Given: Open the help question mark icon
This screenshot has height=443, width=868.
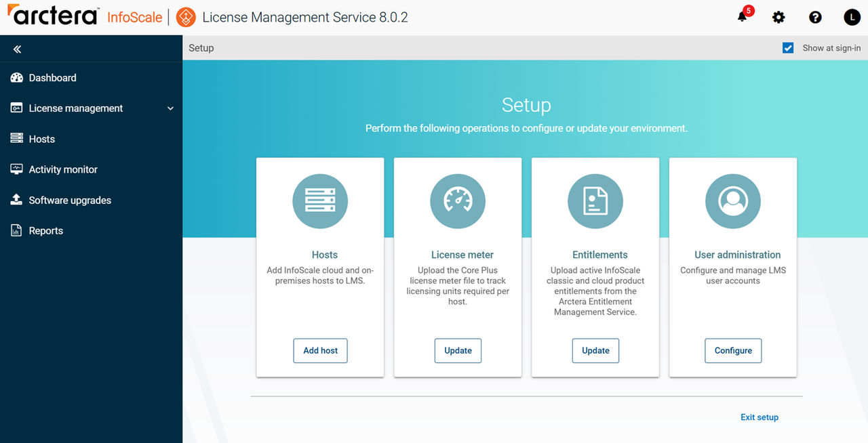Looking at the screenshot, I should (x=815, y=18).
